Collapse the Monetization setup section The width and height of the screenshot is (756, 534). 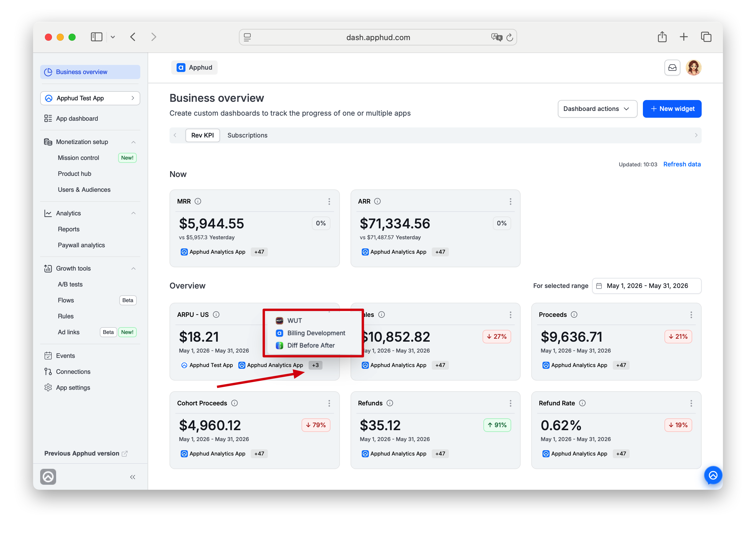pos(133,142)
